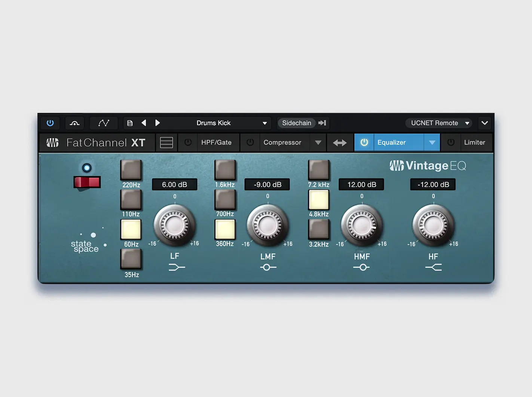Screen dimensions: 532x397
Task: Click the HF gain knob
Action: 433,226
